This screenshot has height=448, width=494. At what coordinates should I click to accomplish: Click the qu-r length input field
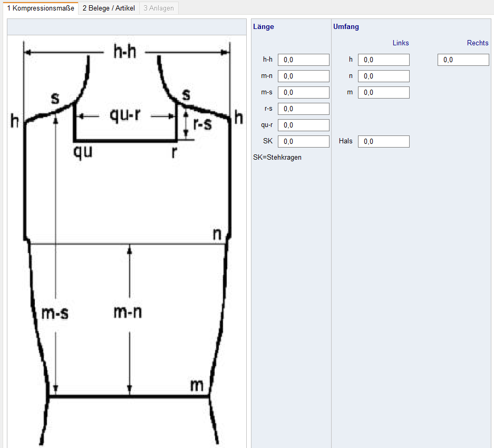(303, 125)
